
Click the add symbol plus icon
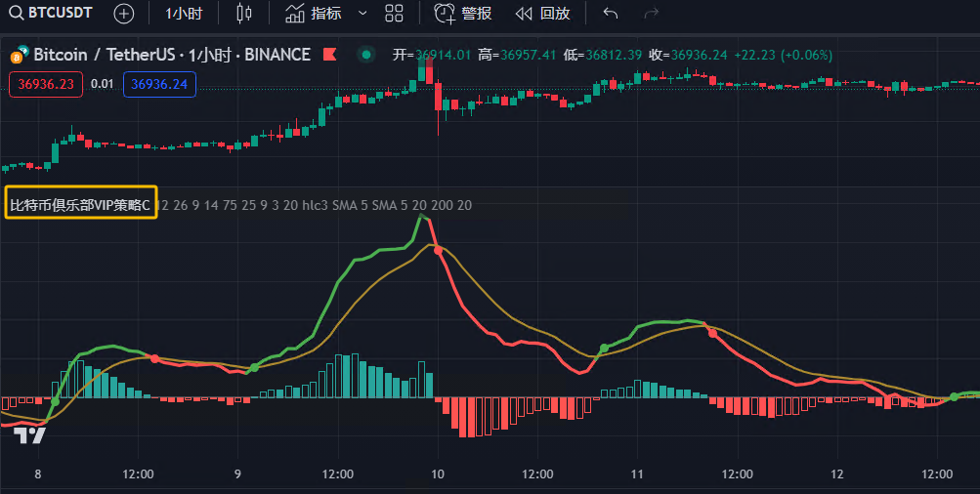tap(123, 14)
